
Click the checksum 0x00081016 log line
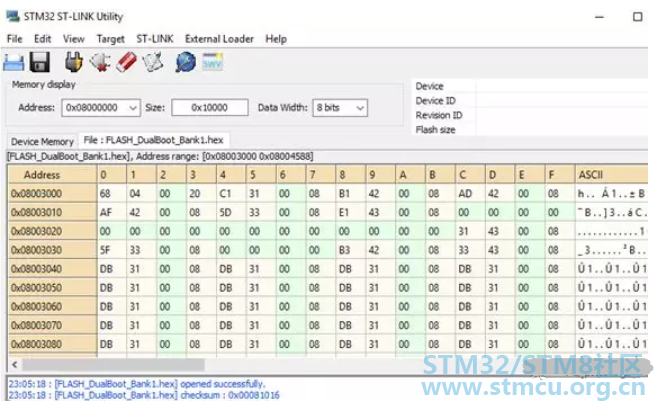[x=144, y=395]
